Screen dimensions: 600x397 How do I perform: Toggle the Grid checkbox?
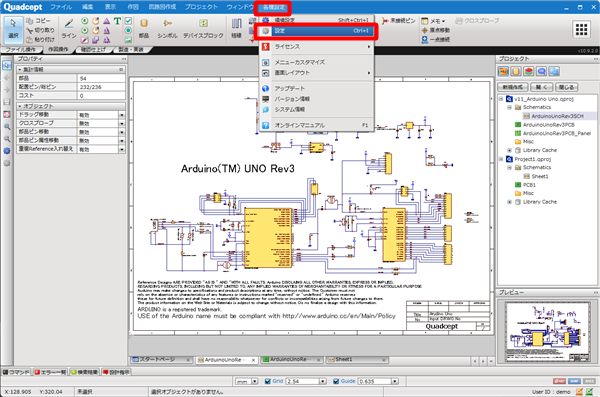[268, 381]
